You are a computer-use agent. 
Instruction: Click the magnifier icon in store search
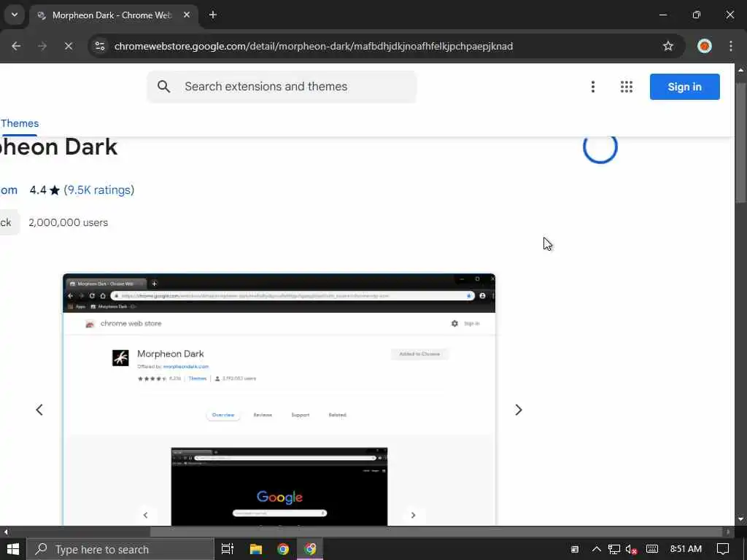click(163, 87)
